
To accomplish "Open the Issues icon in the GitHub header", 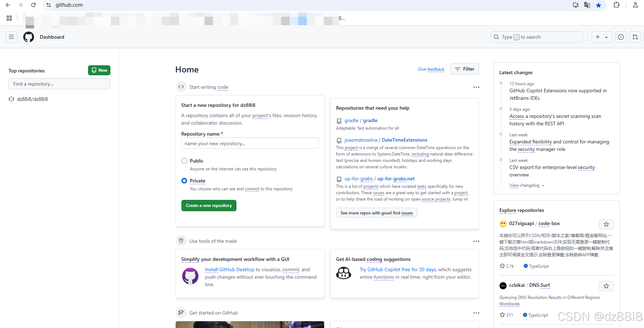I will point(621,37).
